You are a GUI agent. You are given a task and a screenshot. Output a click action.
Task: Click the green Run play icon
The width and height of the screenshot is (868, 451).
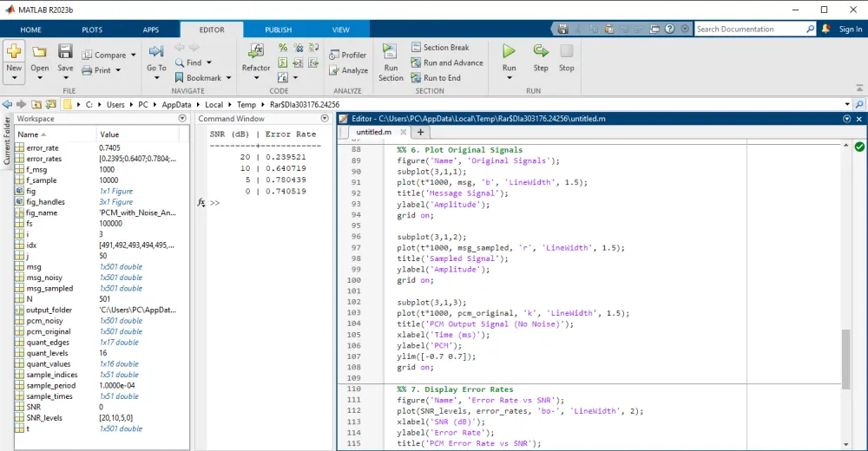pyautogui.click(x=509, y=51)
